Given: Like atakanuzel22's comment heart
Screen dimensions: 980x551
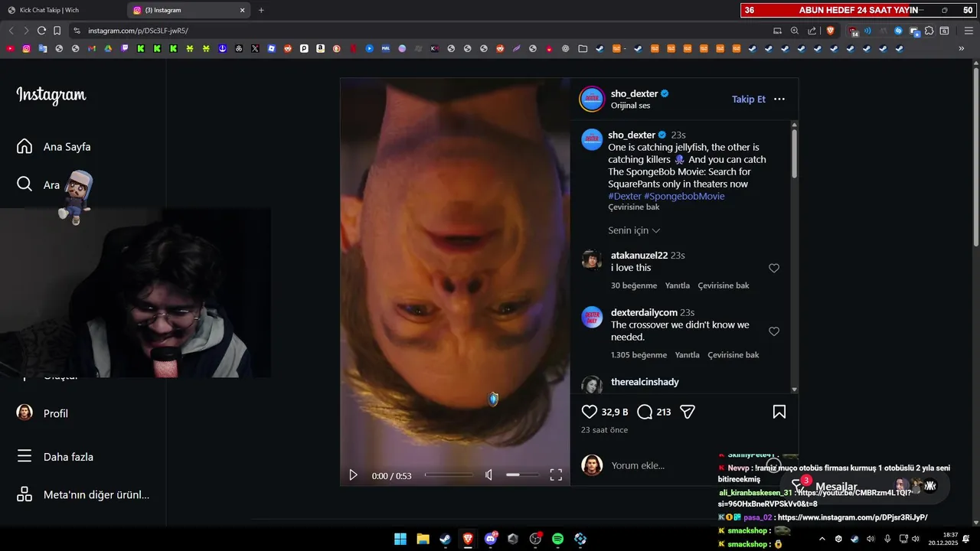Looking at the screenshot, I should [774, 268].
